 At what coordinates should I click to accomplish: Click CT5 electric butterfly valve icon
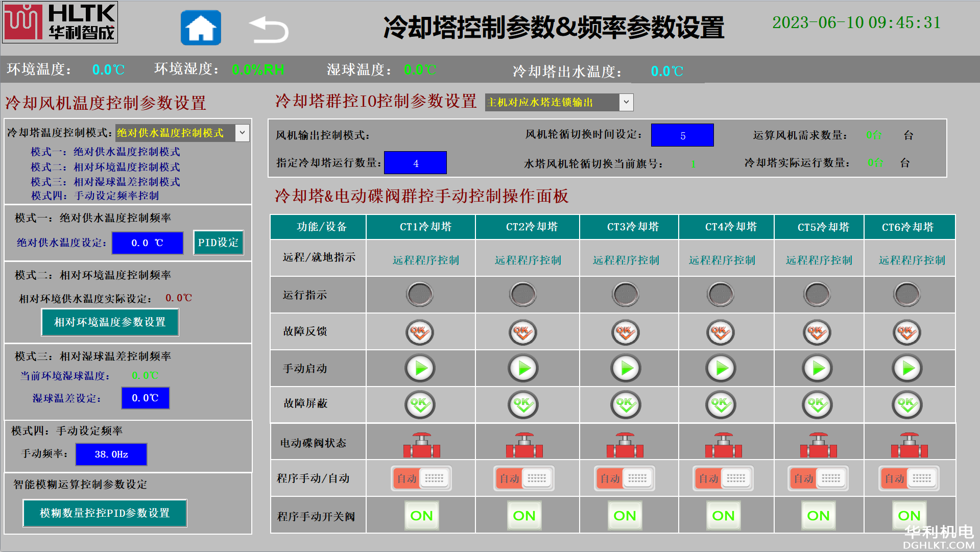pos(818,444)
